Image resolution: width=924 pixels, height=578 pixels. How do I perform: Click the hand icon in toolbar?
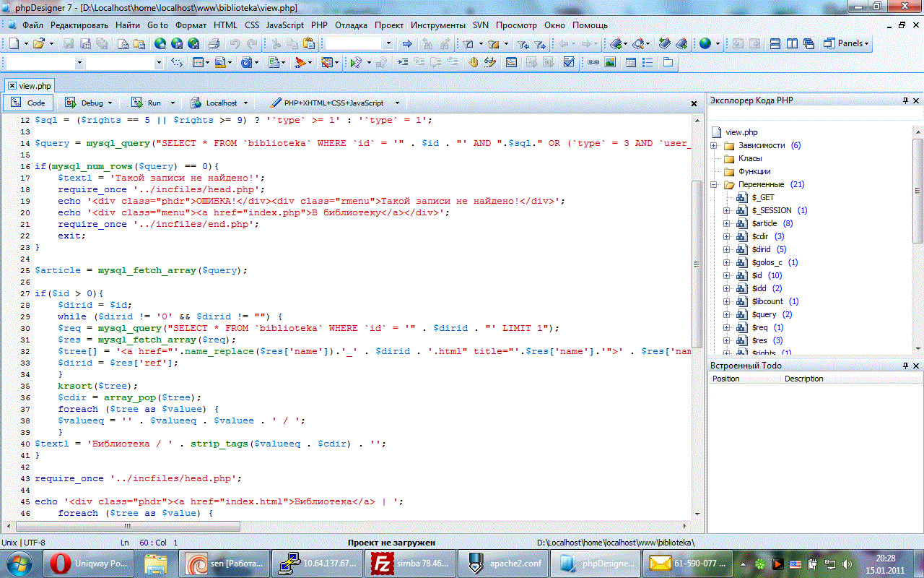[x=474, y=63]
